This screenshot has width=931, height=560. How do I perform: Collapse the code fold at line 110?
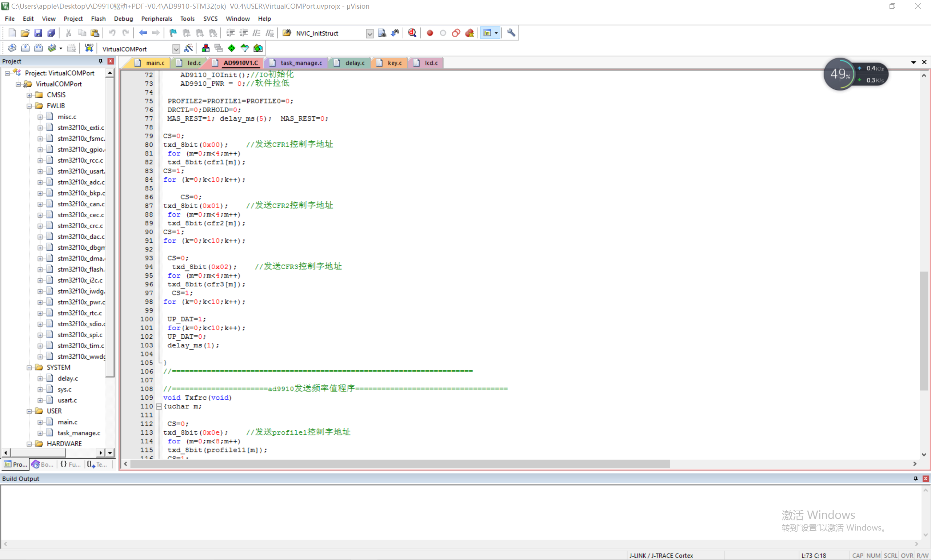(159, 406)
